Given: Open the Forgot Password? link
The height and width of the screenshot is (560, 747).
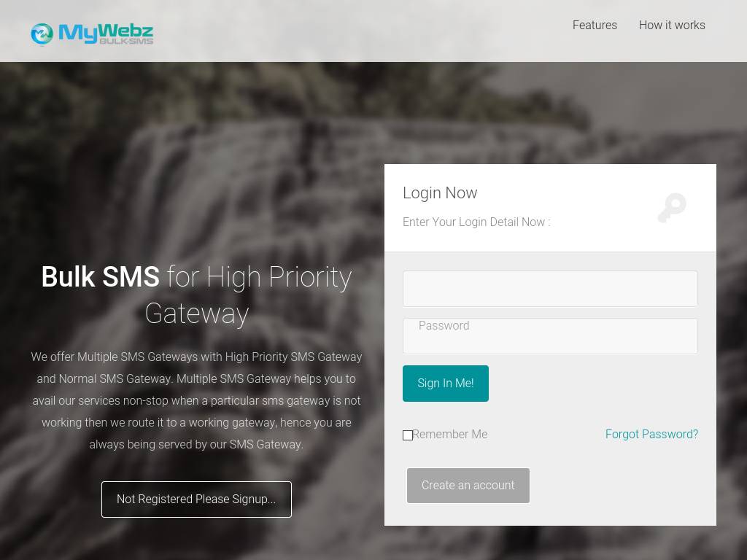Looking at the screenshot, I should 651,435.
